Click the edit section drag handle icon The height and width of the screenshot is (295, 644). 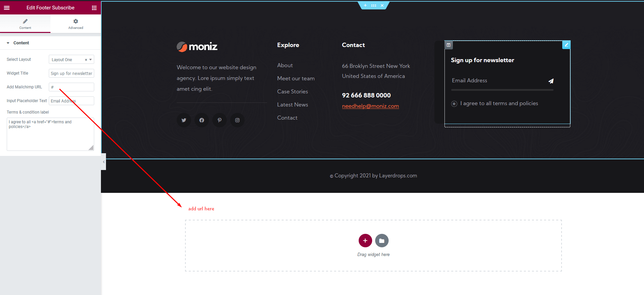[373, 5]
